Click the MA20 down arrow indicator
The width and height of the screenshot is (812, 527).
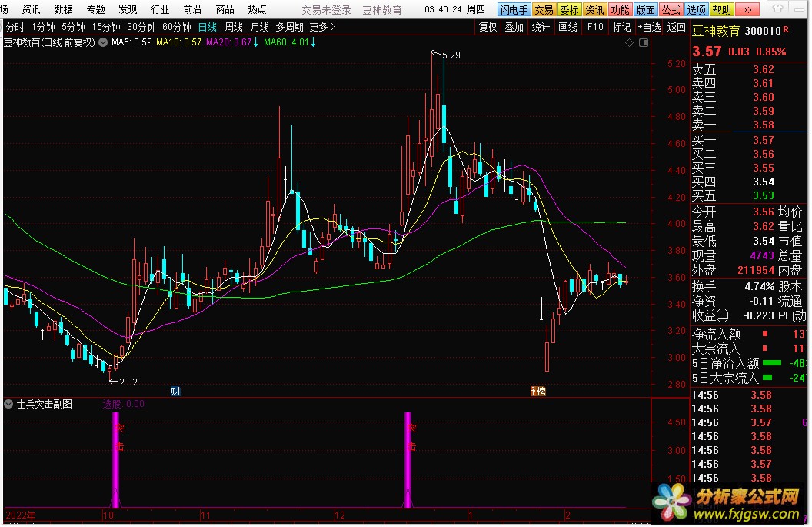pyautogui.click(x=255, y=42)
